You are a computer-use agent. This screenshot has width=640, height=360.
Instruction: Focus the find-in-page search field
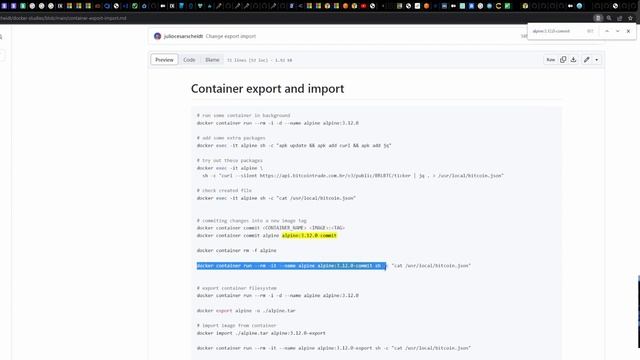[x=557, y=31]
